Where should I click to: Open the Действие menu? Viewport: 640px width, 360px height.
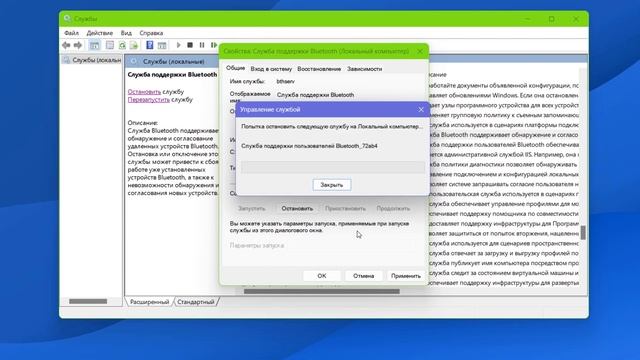[x=100, y=33]
